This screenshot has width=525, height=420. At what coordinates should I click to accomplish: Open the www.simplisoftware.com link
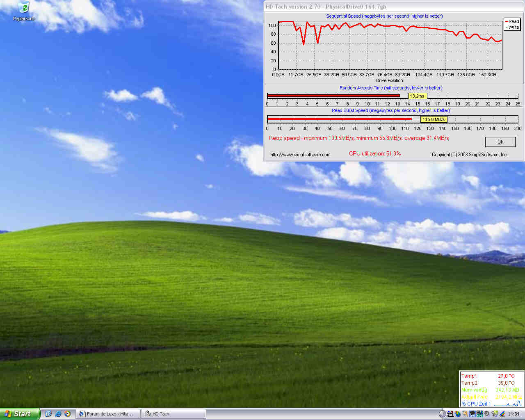(x=300, y=155)
